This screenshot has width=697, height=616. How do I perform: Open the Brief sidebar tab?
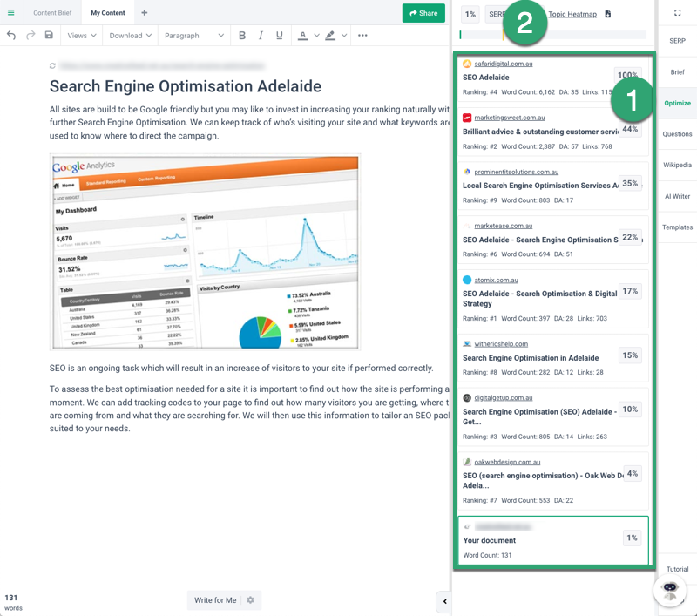(678, 72)
